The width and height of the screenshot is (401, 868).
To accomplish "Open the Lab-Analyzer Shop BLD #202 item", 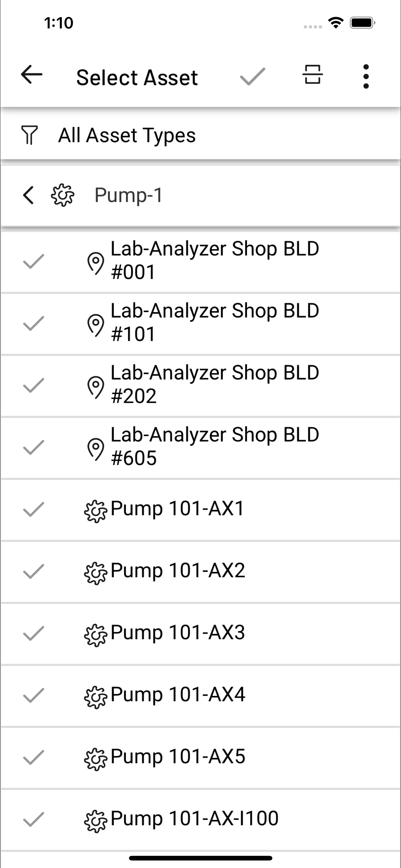I will 200,386.
